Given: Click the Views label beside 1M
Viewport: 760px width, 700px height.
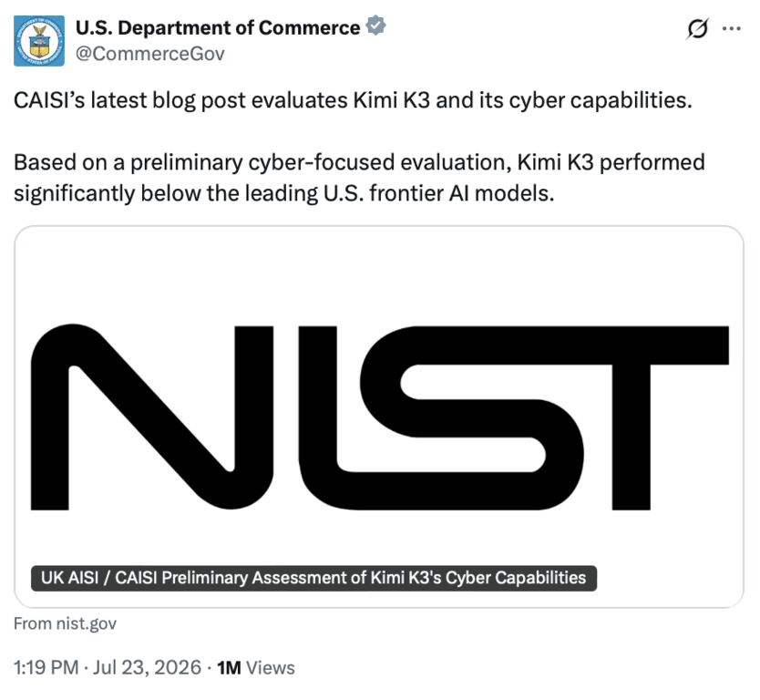Looking at the screenshot, I should (271, 668).
